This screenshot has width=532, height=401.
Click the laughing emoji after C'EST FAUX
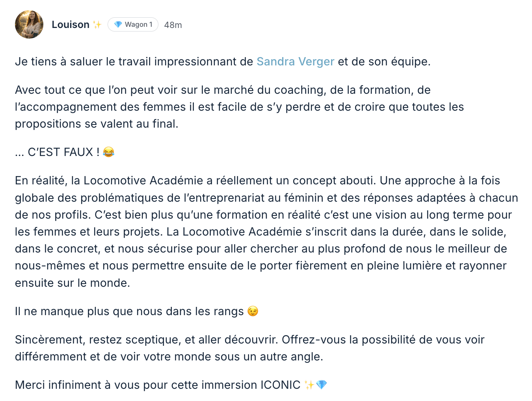[x=108, y=152]
